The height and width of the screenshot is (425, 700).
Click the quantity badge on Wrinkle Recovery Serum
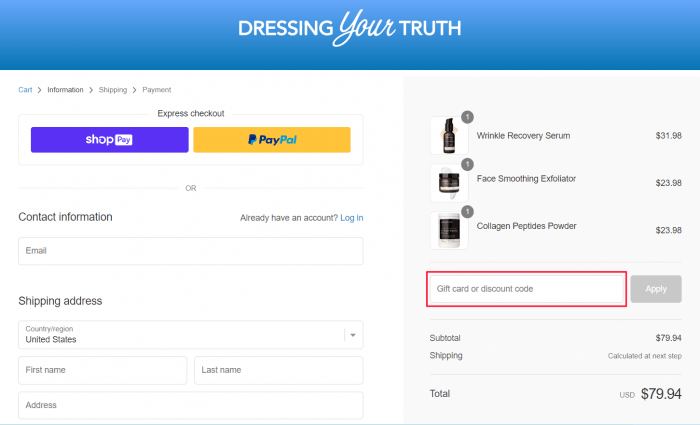(467, 117)
